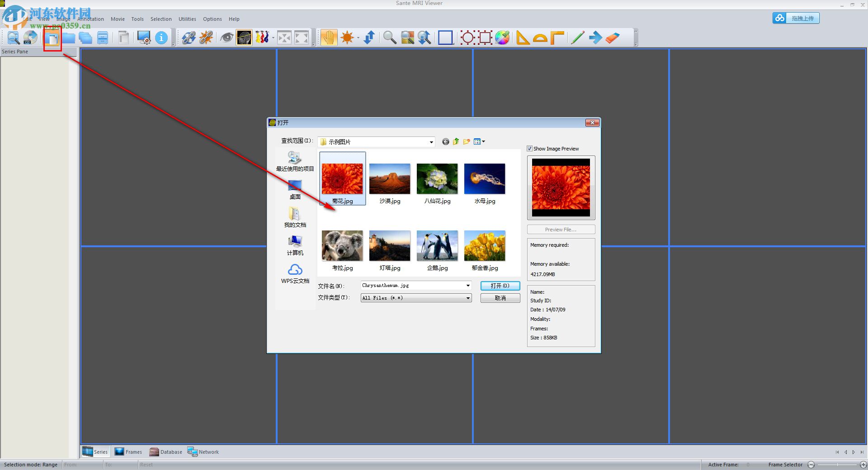
Task: Open the 查找范围 folder location dropdown
Action: [x=430, y=141]
